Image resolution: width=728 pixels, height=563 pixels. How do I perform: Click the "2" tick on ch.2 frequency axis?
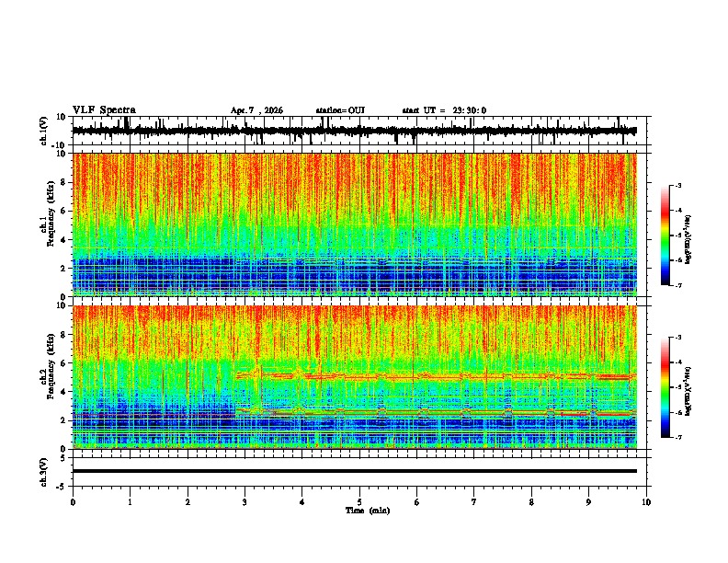(63, 420)
